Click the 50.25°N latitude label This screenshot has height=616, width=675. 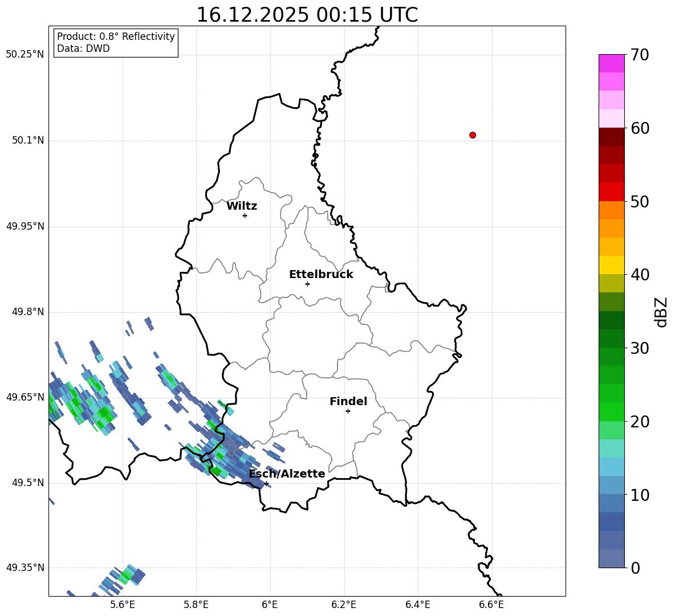click(x=25, y=55)
